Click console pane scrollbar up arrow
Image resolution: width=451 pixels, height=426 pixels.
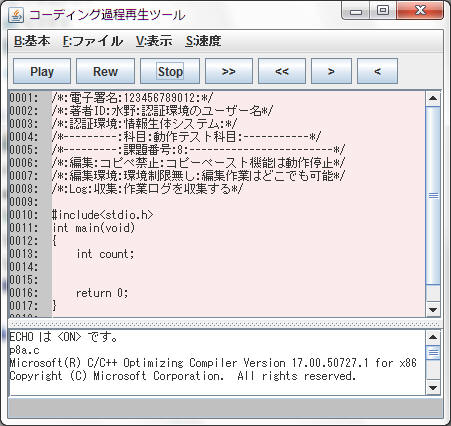pyautogui.click(x=433, y=337)
